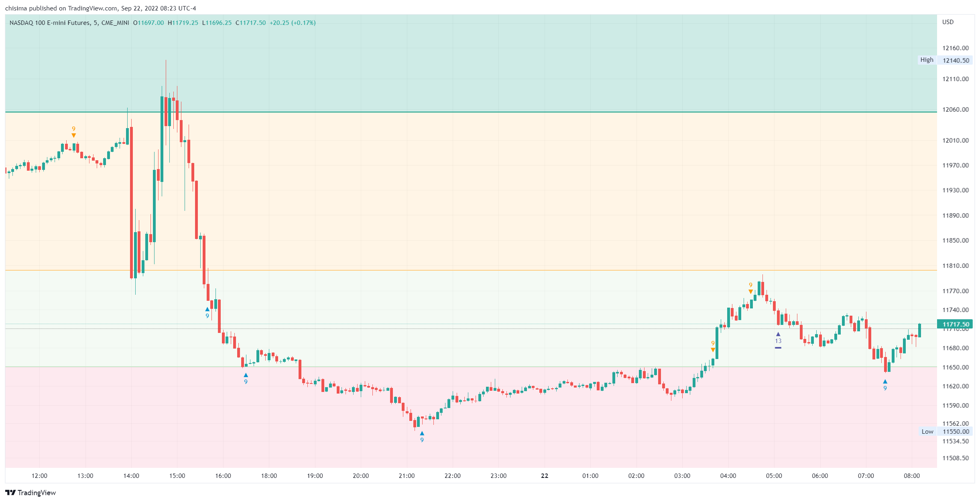Click the 14:00 label on the time axis

(131, 476)
